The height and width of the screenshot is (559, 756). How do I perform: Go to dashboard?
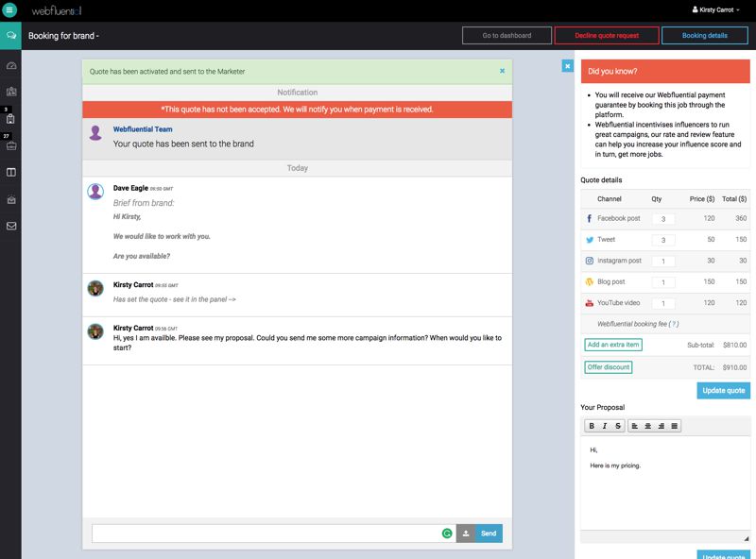[x=507, y=36]
